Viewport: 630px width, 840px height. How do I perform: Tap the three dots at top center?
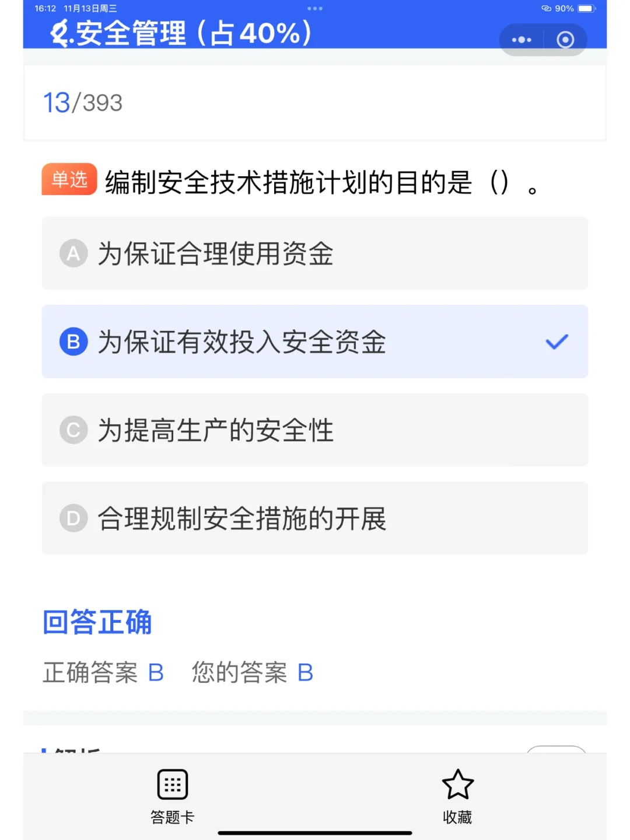(x=315, y=9)
